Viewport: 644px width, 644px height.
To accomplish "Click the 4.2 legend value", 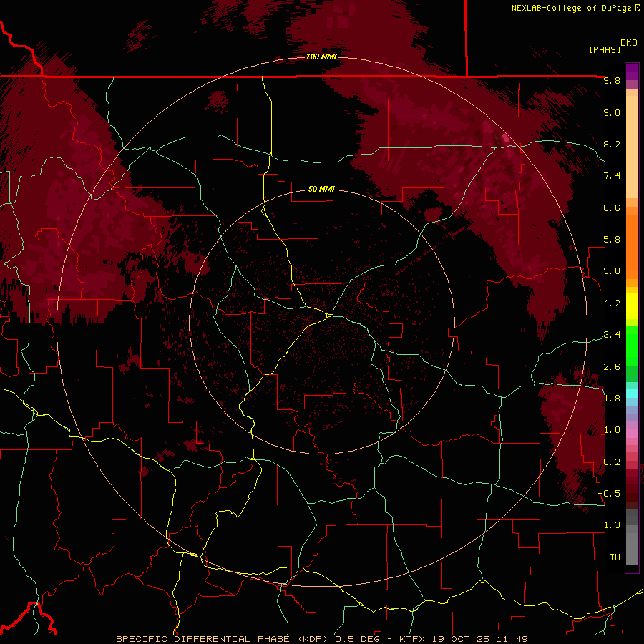I will (x=612, y=303).
